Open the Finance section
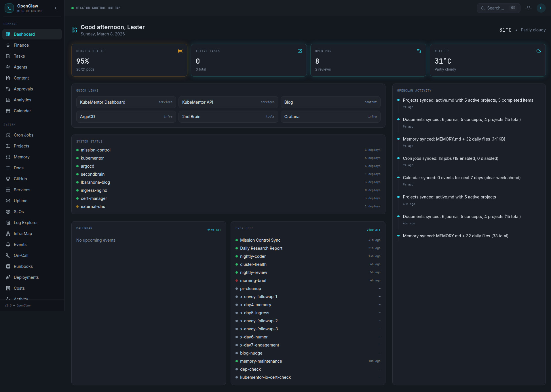 click(21, 45)
